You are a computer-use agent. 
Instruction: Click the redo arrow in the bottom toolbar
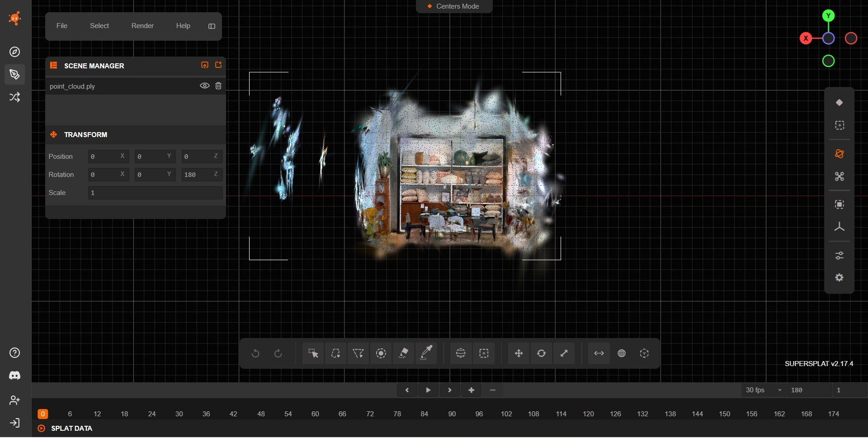[278, 354]
